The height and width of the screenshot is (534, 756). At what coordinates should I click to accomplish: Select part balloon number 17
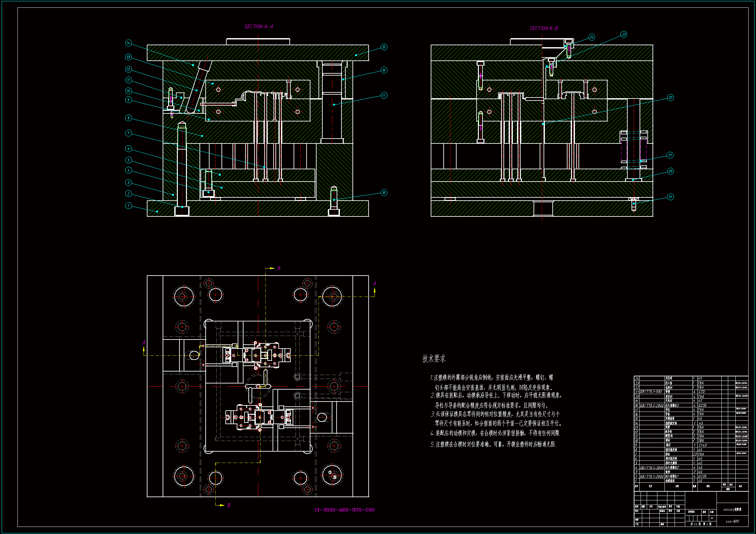click(384, 95)
